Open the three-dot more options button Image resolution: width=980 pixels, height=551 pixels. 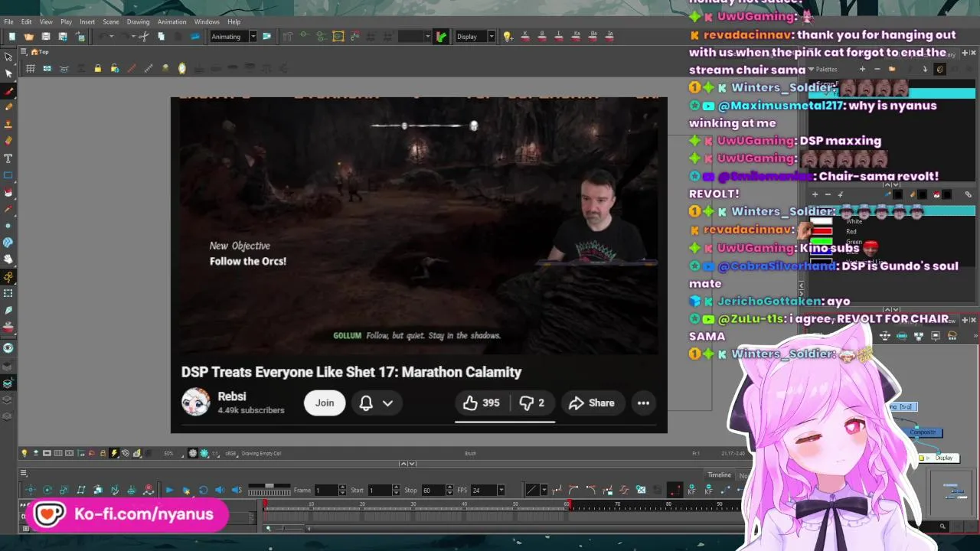[643, 403]
